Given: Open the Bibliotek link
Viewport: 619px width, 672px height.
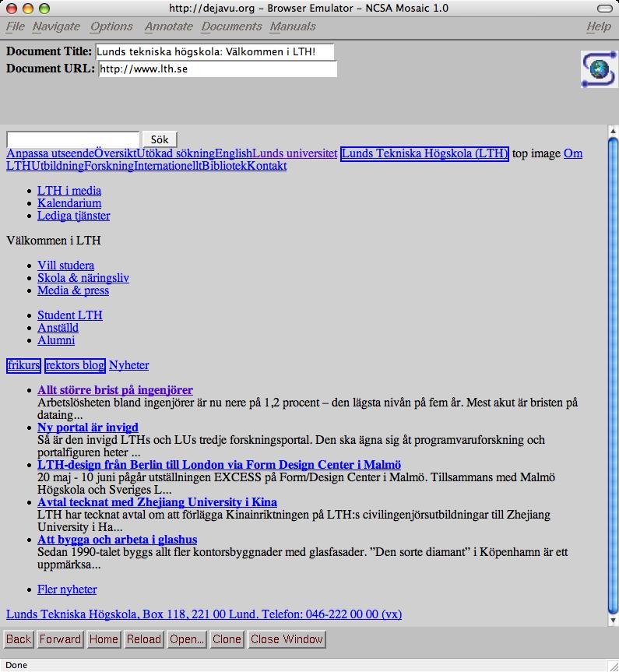Looking at the screenshot, I should click(224, 166).
